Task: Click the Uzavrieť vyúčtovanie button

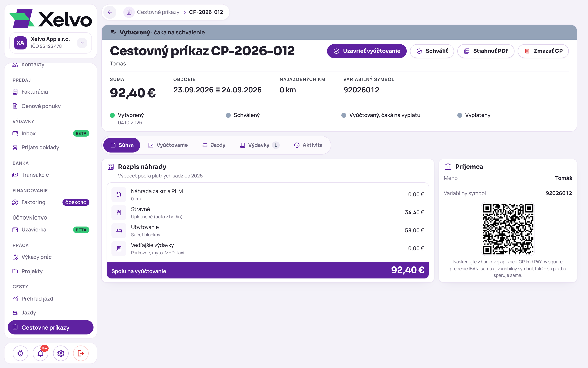Action: click(x=367, y=51)
